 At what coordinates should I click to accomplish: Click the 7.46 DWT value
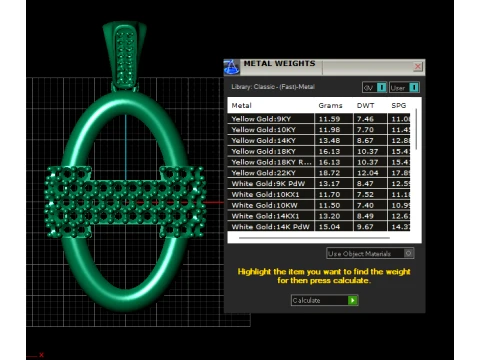pos(365,119)
